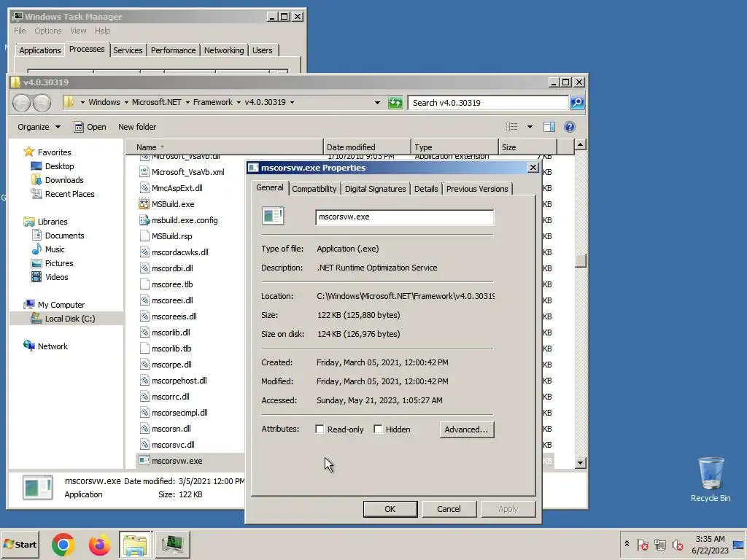The width and height of the screenshot is (747, 560).
Task: Click the Network icon in navigation pane
Action: pos(29,346)
